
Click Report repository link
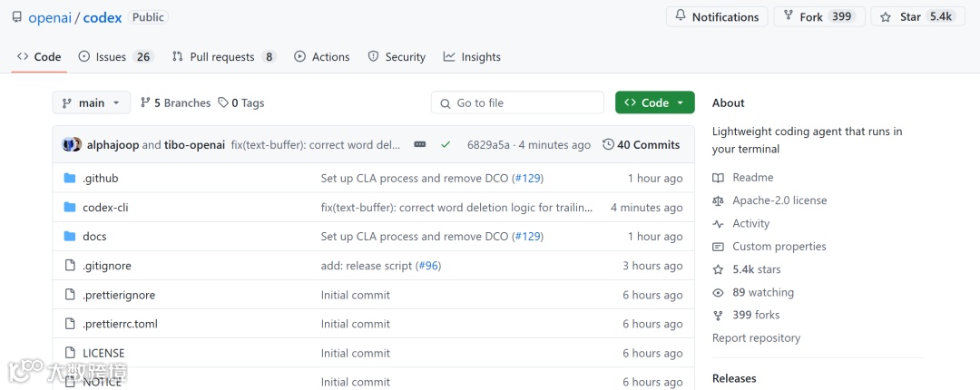click(x=756, y=338)
